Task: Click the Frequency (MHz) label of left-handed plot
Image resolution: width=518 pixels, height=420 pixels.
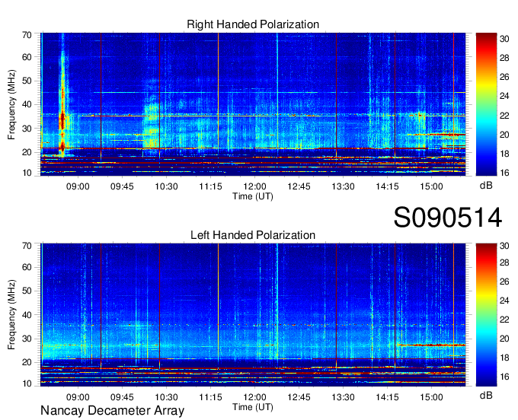Action: click(11, 315)
